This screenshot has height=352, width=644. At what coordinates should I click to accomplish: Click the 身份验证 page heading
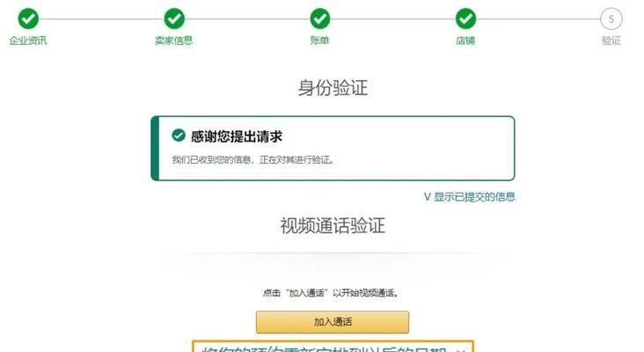[333, 88]
